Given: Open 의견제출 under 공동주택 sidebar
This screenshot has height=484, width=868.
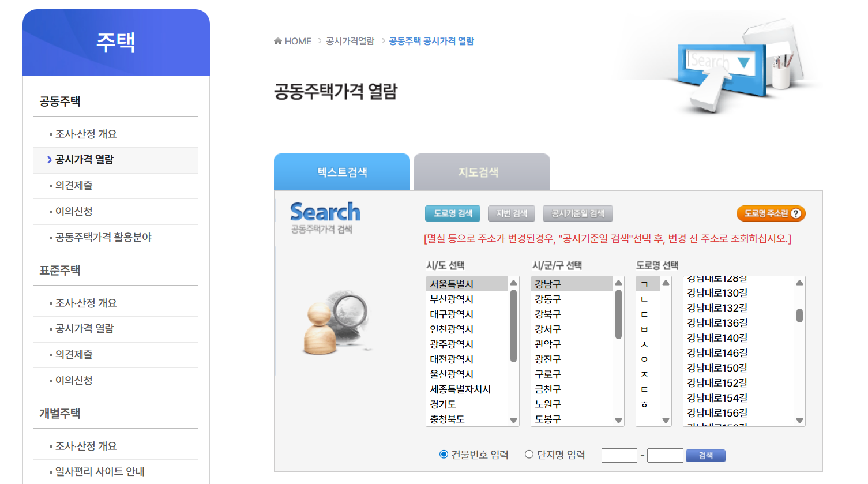Looking at the screenshot, I should 74,185.
